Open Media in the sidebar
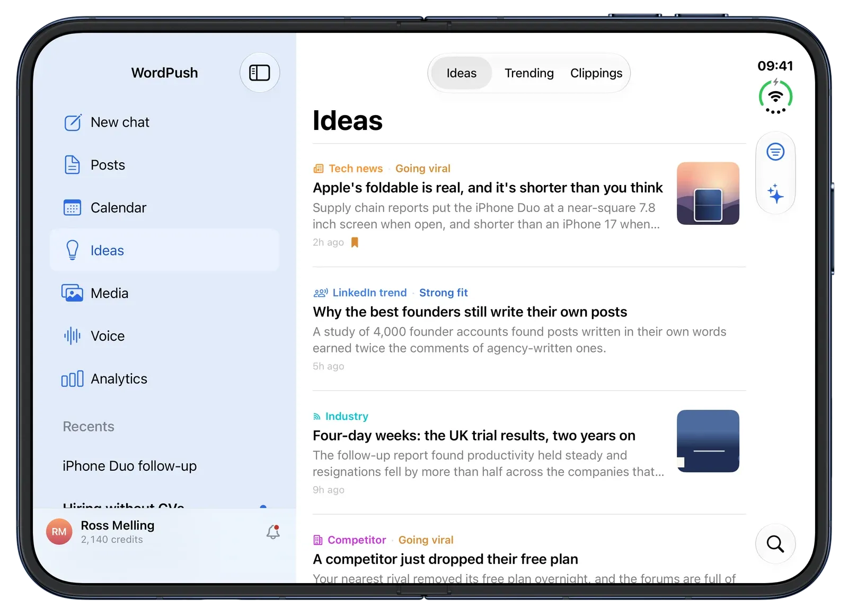 (x=164, y=293)
